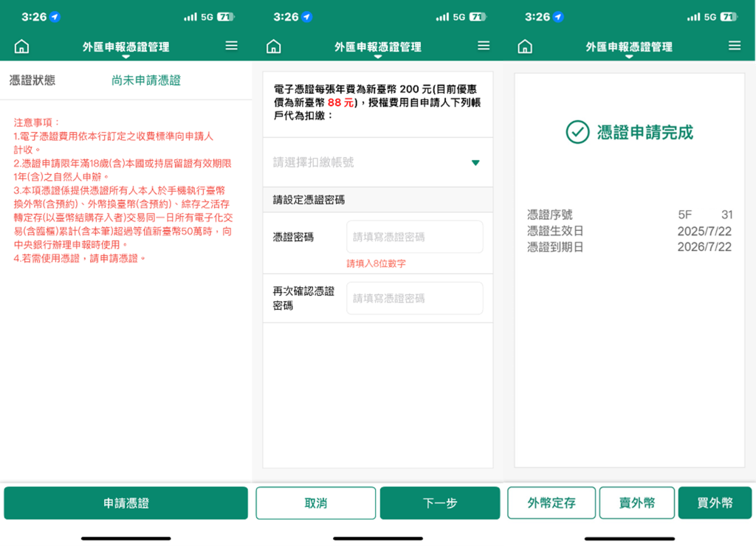Image resolution: width=756 pixels, height=546 pixels.
Task: Click the 2025/7/22 effective date value
Action: pos(704,232)
